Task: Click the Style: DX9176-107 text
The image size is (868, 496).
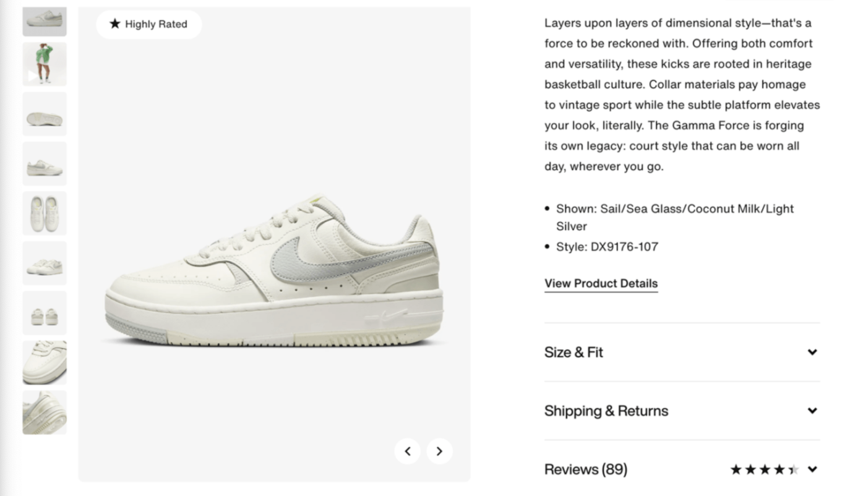Action: [608, 247]
